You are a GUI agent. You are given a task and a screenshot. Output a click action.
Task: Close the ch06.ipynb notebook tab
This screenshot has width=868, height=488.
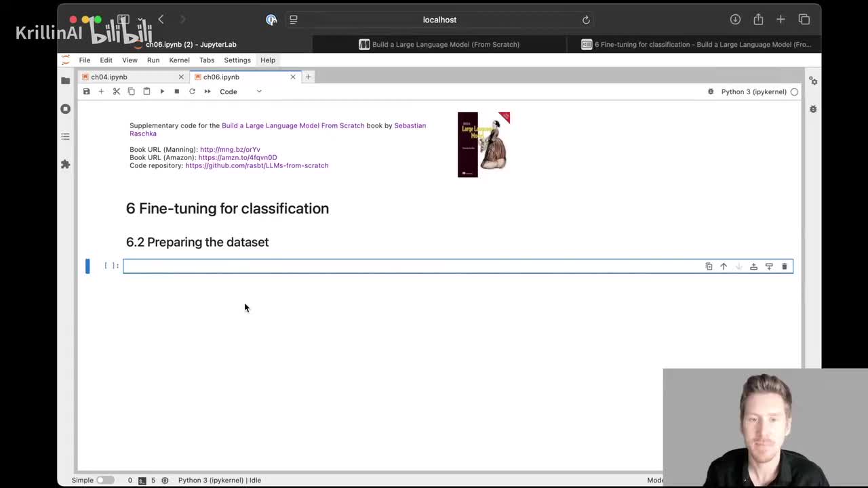click(293, 77)
